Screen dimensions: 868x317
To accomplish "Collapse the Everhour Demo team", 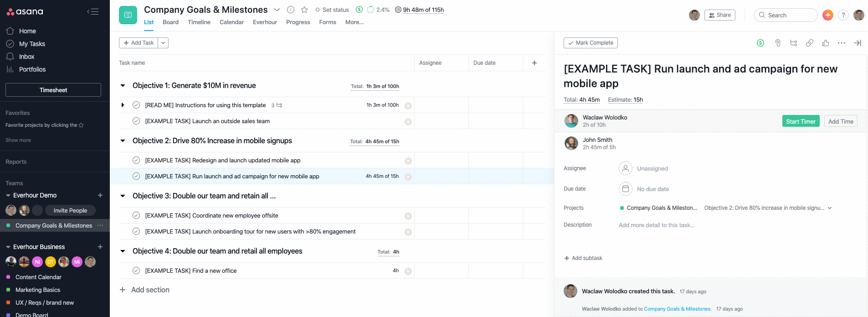I will coord(8,195).
